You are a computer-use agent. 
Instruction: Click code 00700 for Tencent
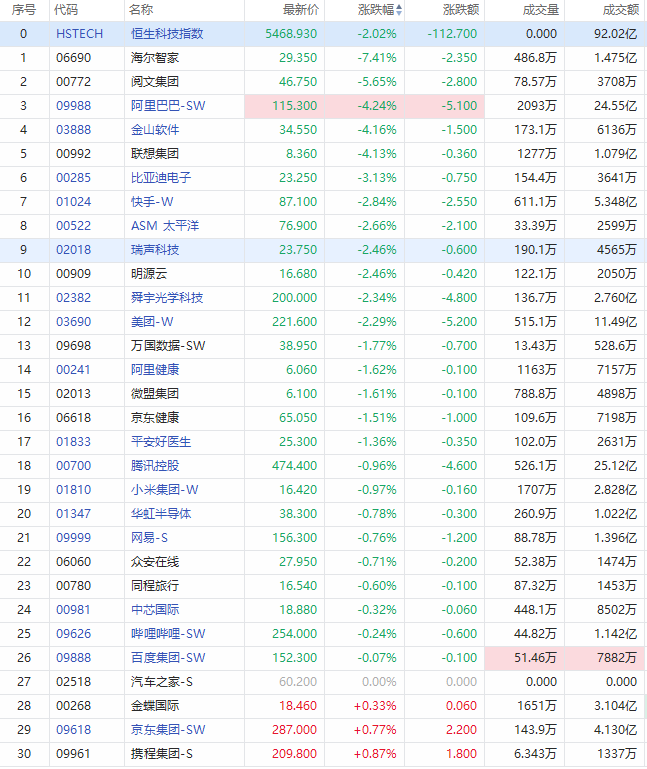point(74,466)
